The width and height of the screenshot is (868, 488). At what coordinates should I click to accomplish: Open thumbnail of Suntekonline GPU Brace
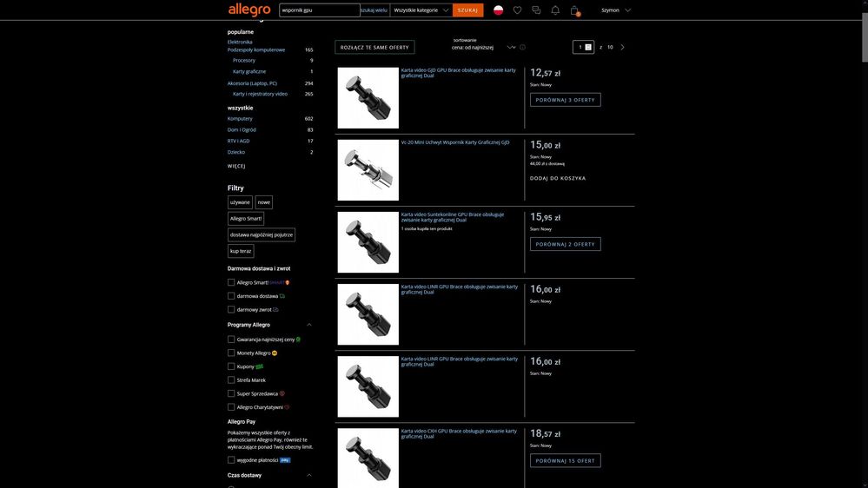point(368,242)
